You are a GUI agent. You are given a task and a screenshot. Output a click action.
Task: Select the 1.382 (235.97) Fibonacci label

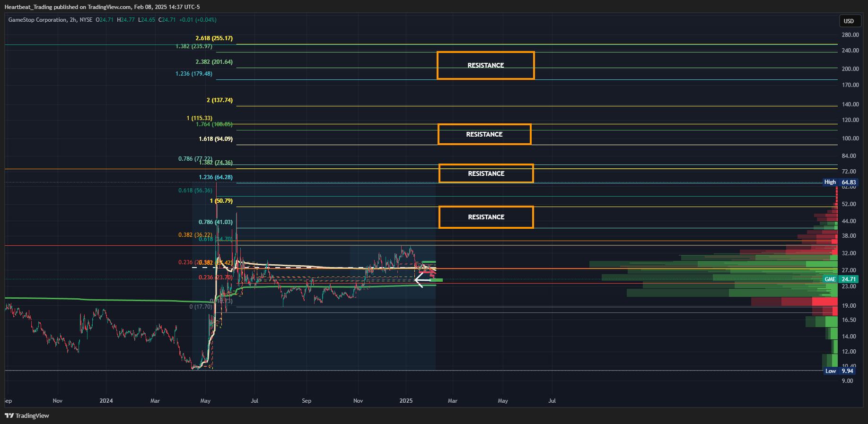(x=194, y=46)
